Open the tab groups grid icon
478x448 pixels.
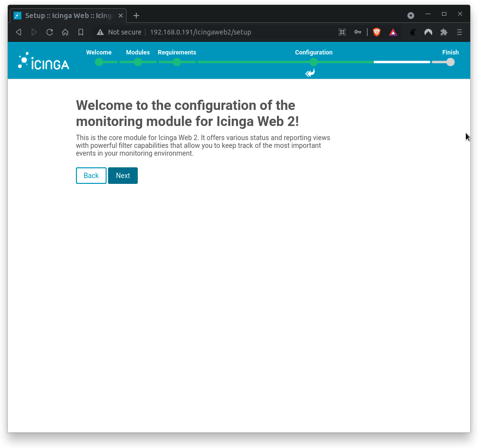(x=342, y=32)
